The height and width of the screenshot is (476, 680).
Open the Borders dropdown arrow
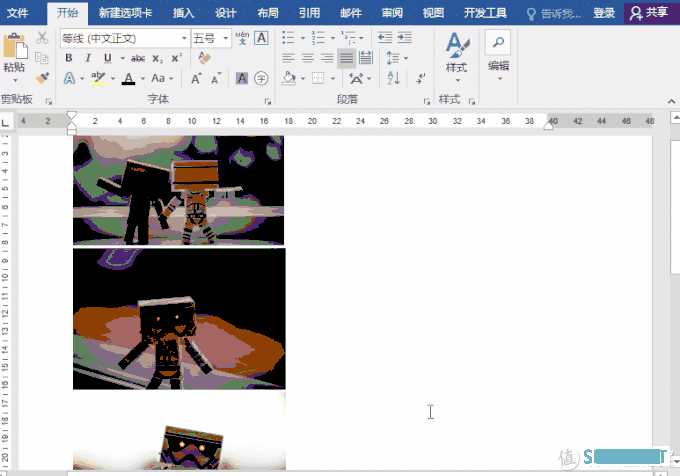click(333, 79)
